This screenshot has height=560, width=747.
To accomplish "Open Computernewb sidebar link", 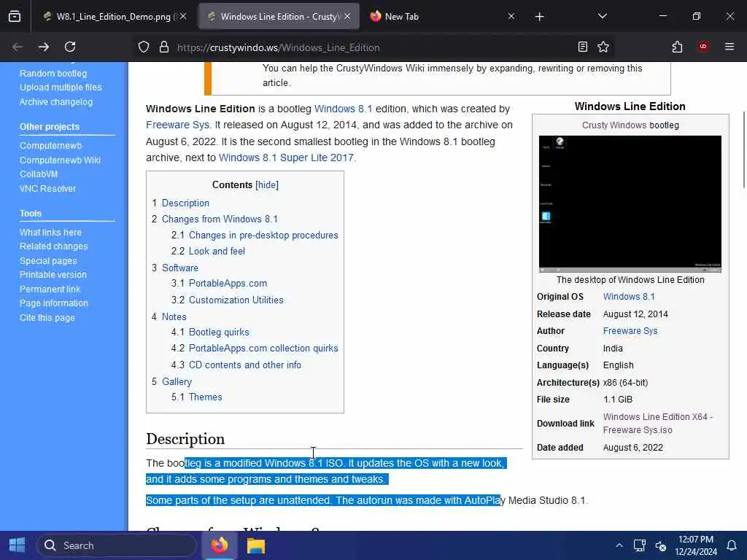I will [50, 146].
